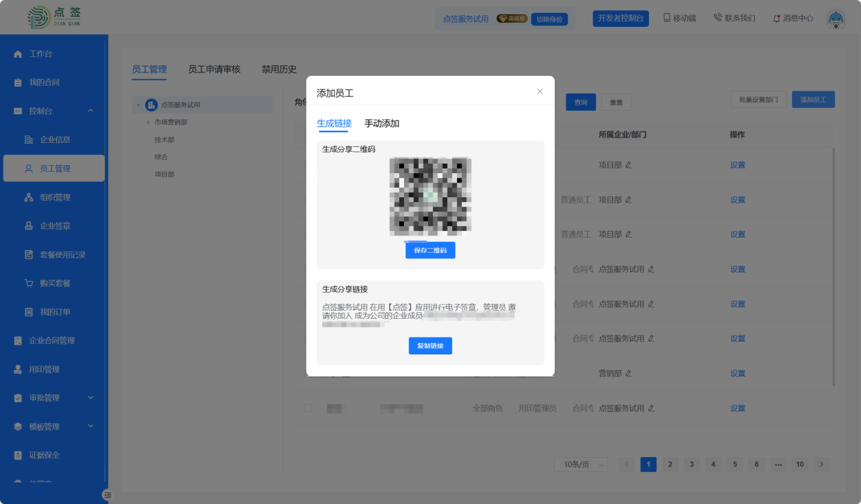Open 移动端 in header
The image size is (861, 504).
[679, 18]
